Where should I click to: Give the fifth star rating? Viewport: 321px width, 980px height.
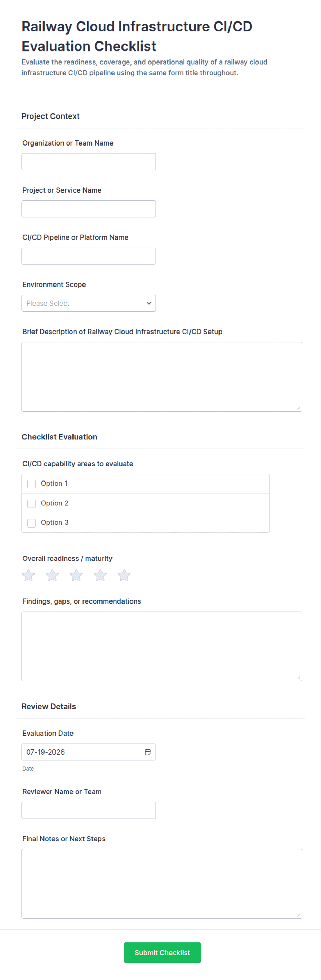[x=124, y=575]
